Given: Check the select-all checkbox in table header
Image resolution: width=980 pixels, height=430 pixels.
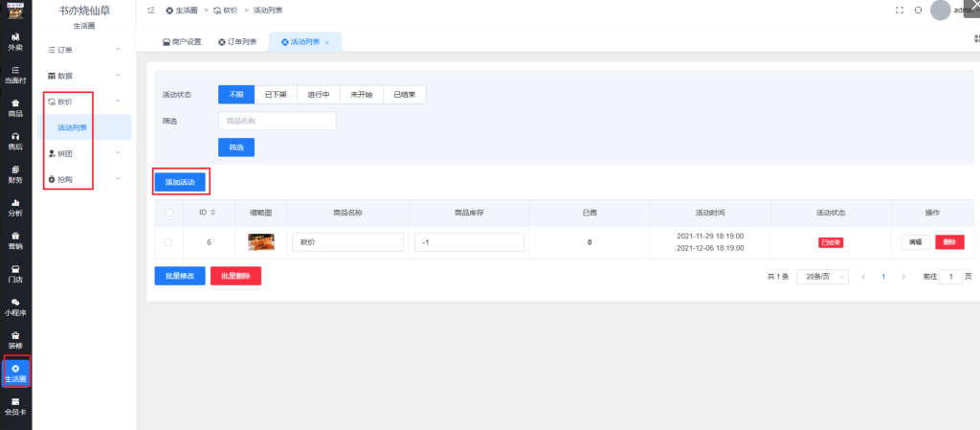Looking at the screenshot, I should [168, 213].
